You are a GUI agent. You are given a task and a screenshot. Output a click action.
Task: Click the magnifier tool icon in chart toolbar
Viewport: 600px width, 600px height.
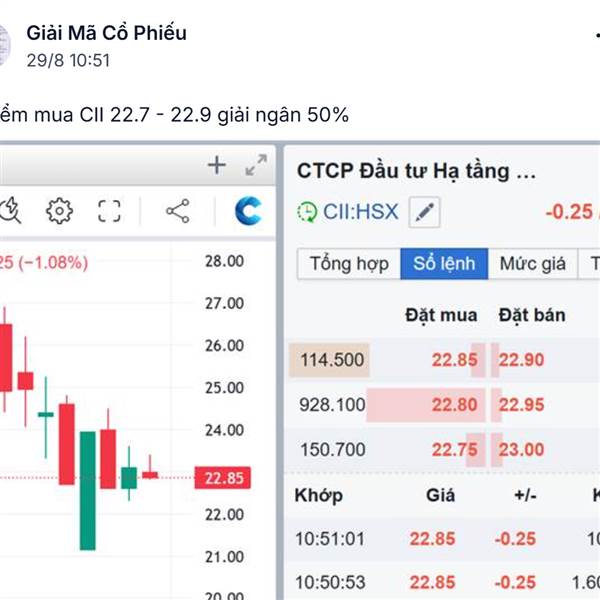pyautogui.click(x=12, y=211)
